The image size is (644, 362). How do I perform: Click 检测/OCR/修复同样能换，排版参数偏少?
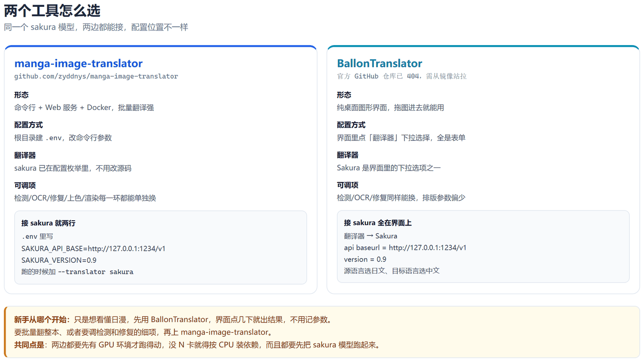pyautogui.click(x=401, y=198)
